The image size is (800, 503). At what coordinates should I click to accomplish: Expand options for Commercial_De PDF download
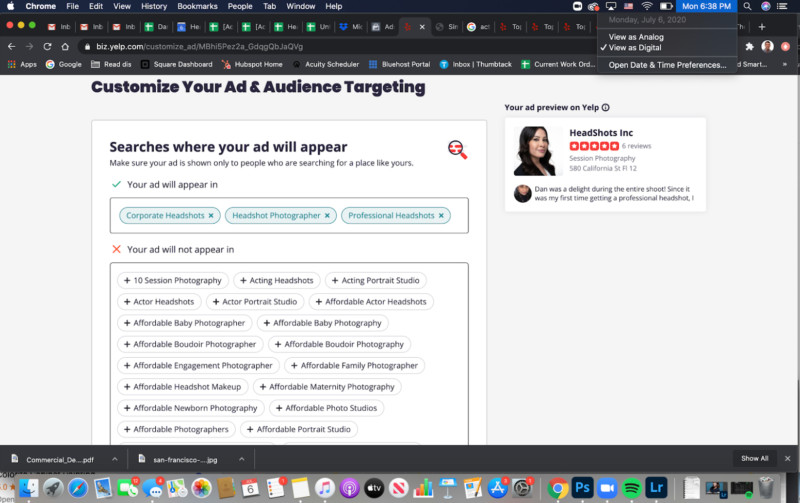click(115, 459)
